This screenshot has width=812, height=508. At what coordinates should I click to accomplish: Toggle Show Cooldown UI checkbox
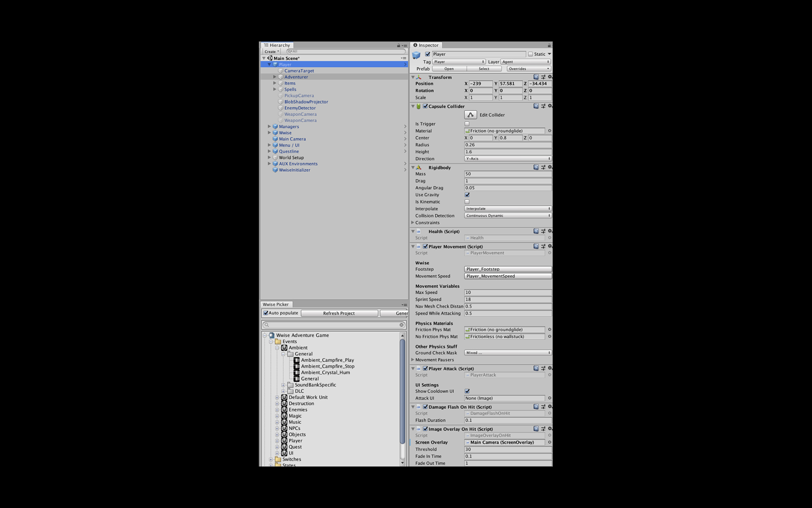pyautogui.click(x=467, y=391)
